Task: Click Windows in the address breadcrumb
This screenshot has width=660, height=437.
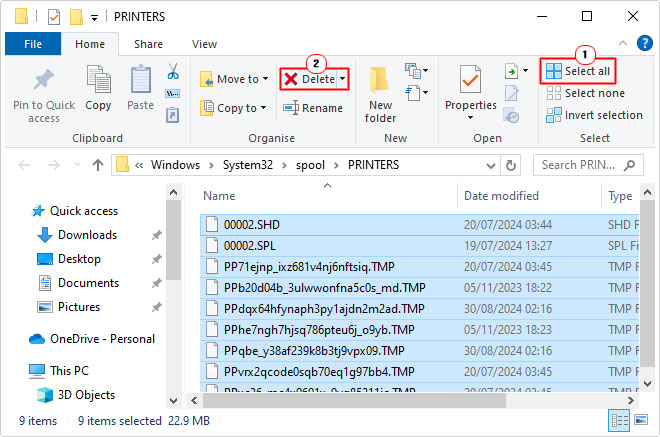Action: (175, 165)
